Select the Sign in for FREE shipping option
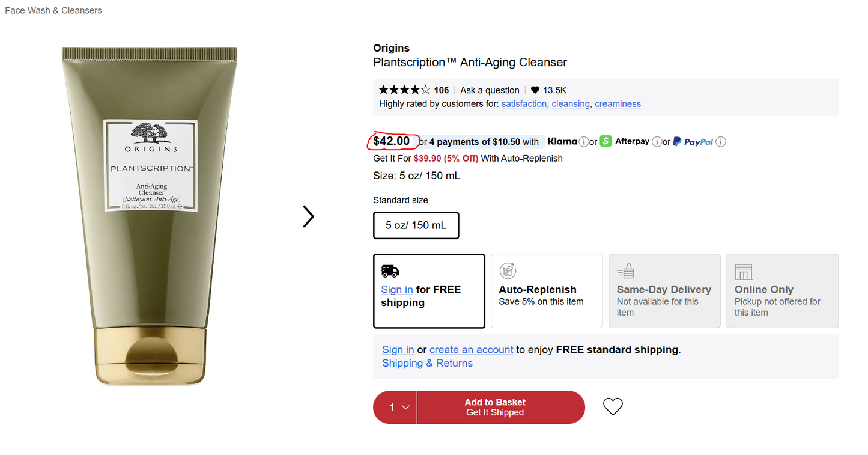Screen dimensions: 868x455 point(429,291)
